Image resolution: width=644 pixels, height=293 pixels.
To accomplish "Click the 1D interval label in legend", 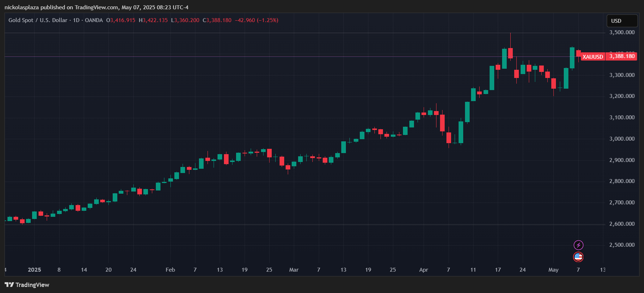I will click(x=76, y=20).
